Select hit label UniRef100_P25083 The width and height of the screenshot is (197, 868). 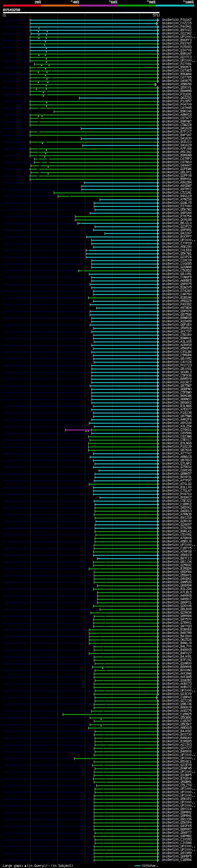tap(176, 47)
